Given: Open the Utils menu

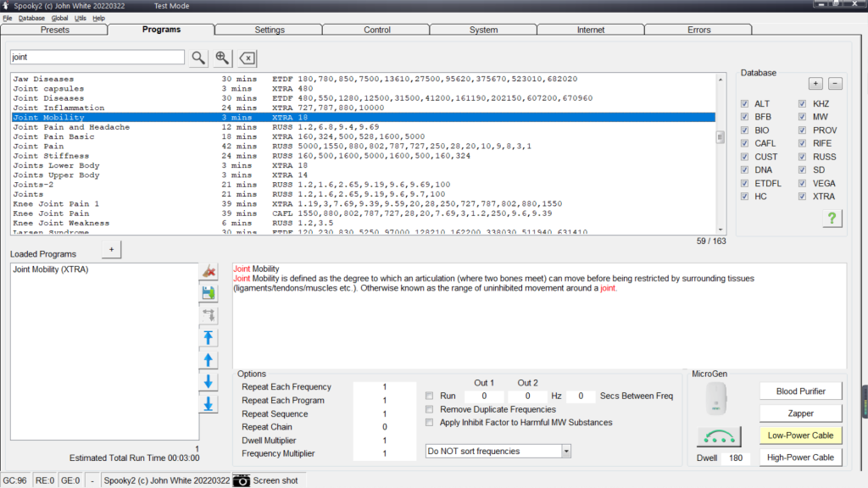Looking at the screenshot, I should coord(80,18).
